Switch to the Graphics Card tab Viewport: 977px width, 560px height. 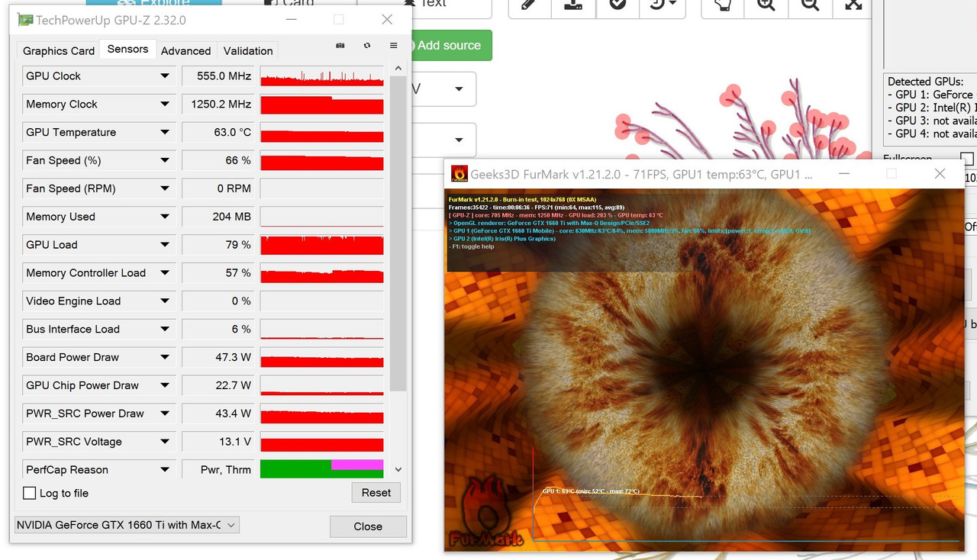pos(57,50)
